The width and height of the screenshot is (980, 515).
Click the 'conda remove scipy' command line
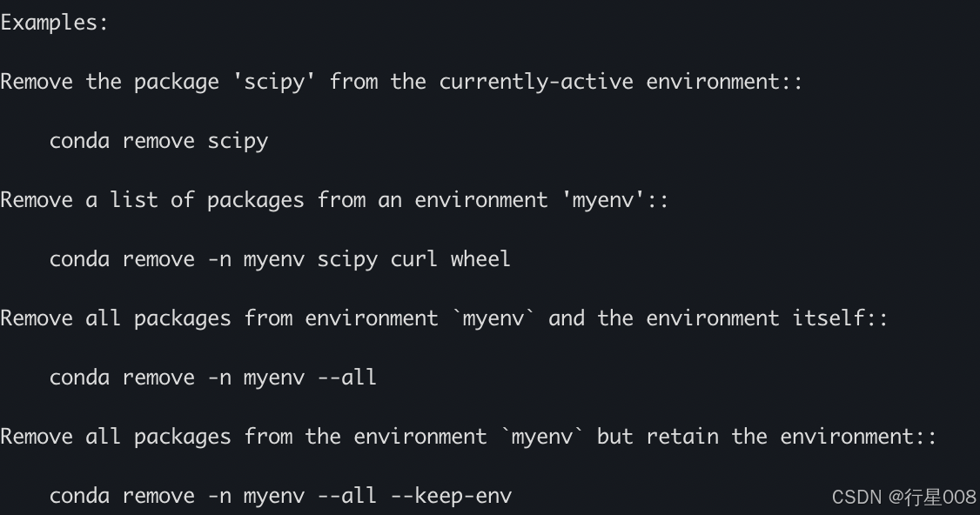(158, 141)
